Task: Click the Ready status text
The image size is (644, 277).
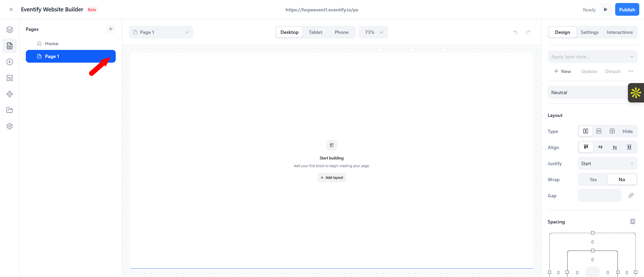Action: click(589, 10)
